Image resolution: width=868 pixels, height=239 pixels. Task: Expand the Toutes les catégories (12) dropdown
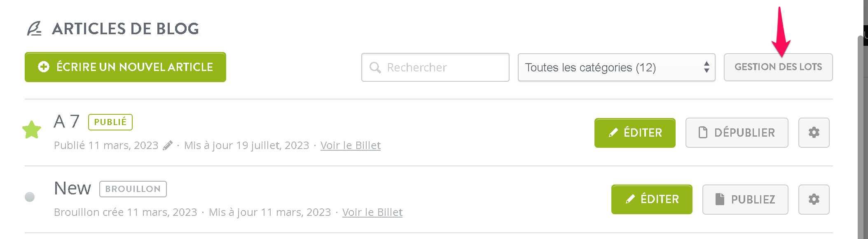point(616,67)
